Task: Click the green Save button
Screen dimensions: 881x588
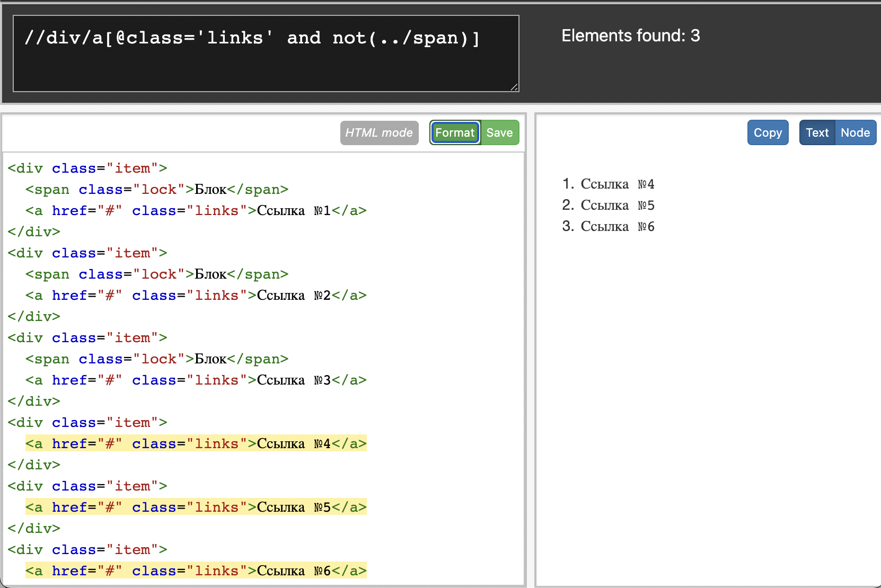Action: 499,132
